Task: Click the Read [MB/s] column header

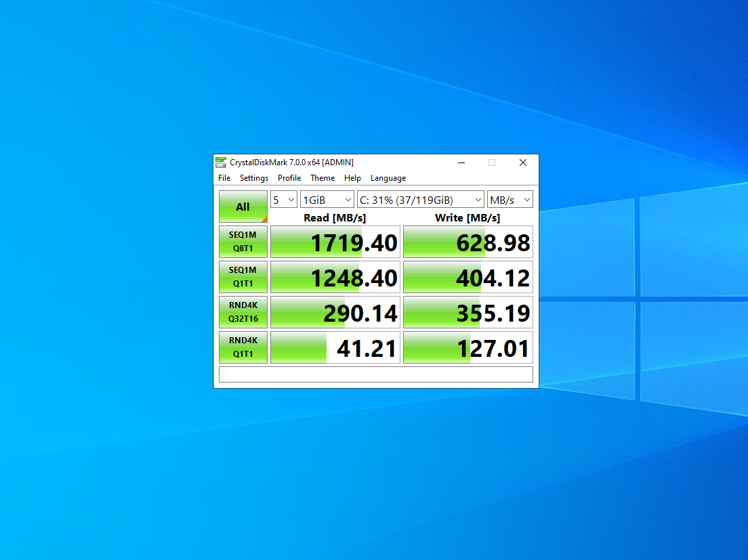Action: coord(335,218)
